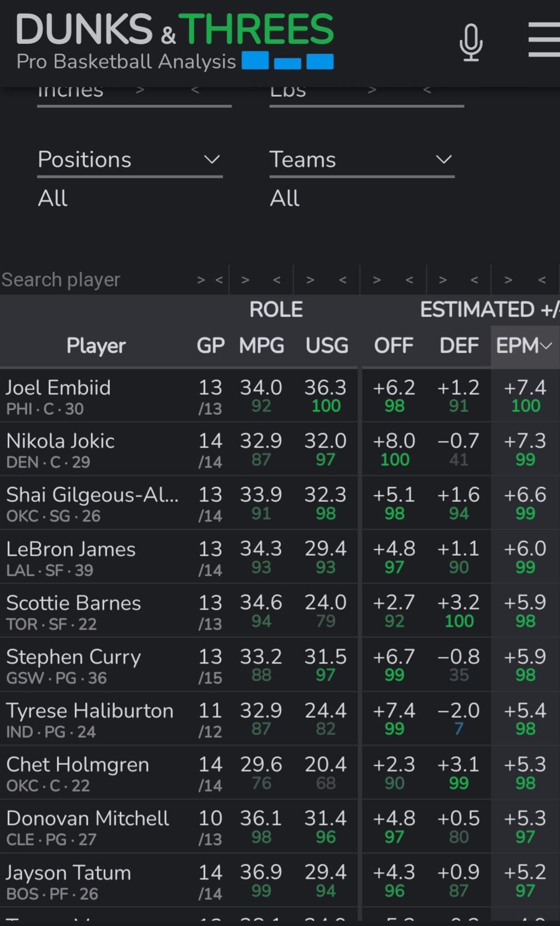Open Nikola Jokic's player page
The image size is (560, 926).
click(x=60, y=441)
